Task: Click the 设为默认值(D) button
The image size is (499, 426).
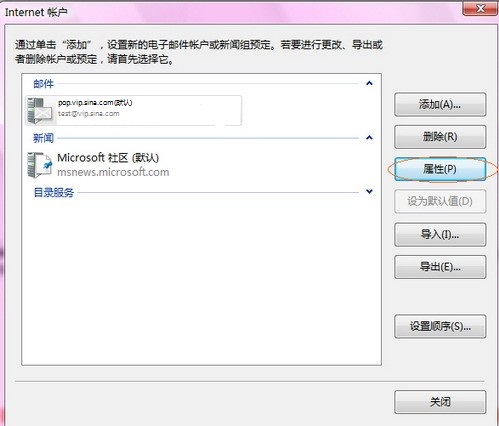Action: (x=440, y=201)
